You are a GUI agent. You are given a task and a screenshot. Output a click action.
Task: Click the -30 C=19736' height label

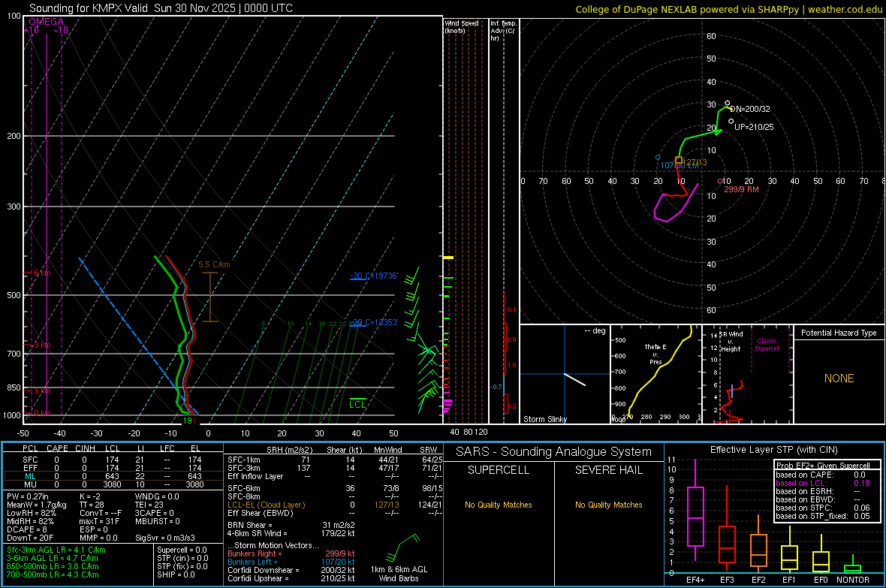pos(374,276)
